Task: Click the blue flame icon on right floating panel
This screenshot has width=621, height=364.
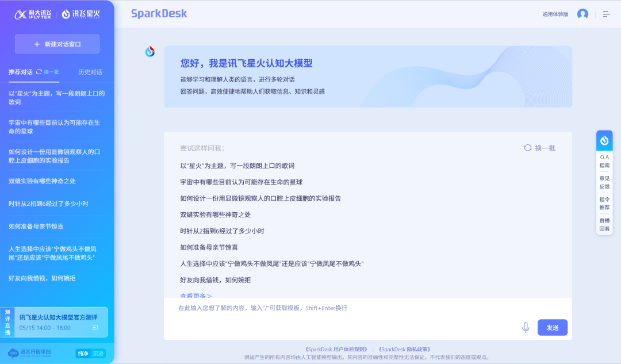Action: coord(604,140)
